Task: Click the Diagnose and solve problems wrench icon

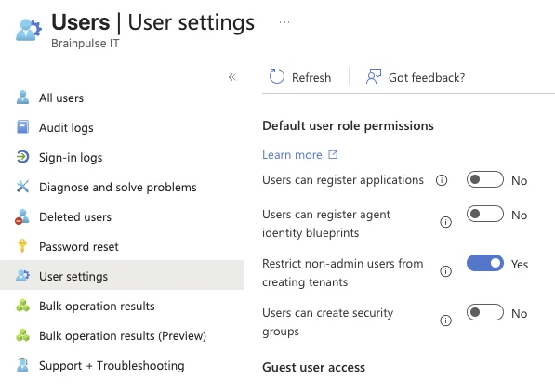Action: click(x=22, y=187)
